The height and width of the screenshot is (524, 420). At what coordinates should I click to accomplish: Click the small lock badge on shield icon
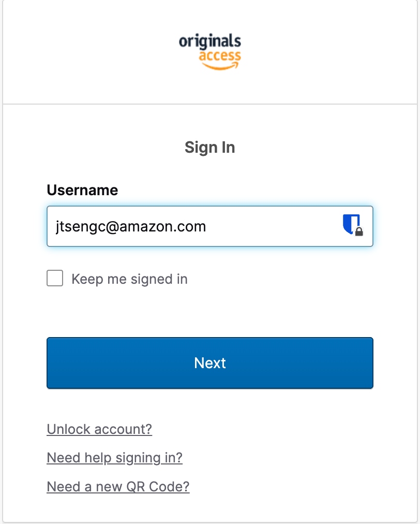[x=359, y=231]
